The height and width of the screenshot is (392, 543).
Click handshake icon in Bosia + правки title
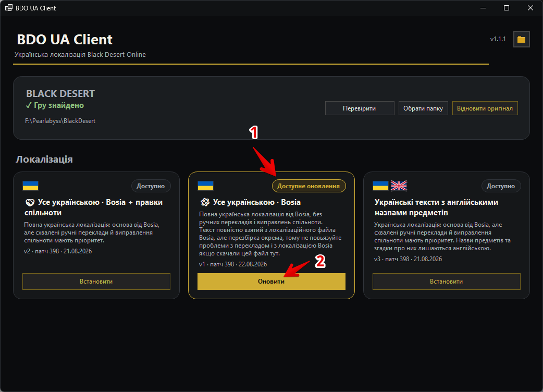click(x=30, y=202)
